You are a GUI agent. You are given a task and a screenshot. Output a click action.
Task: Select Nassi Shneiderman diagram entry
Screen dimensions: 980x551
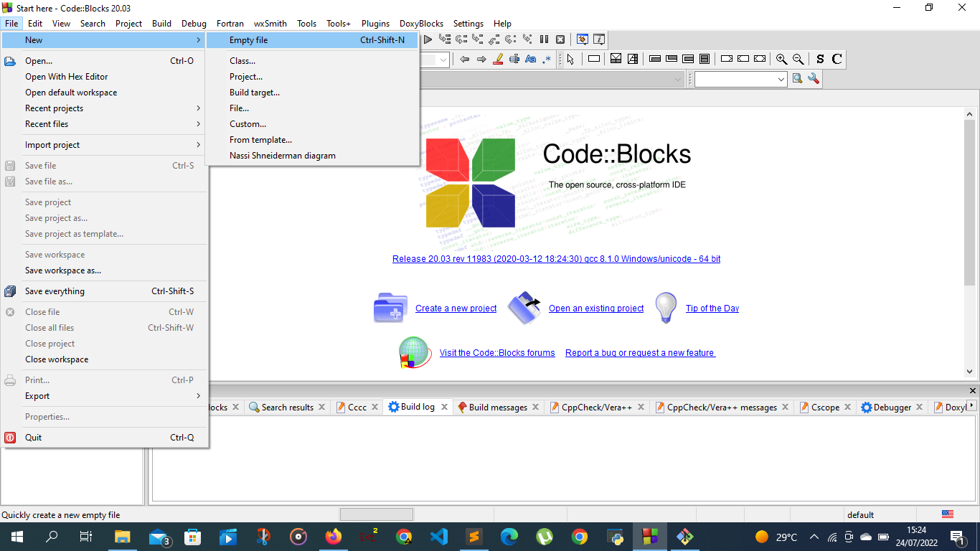pyautogui.click(x=312, y=156)
